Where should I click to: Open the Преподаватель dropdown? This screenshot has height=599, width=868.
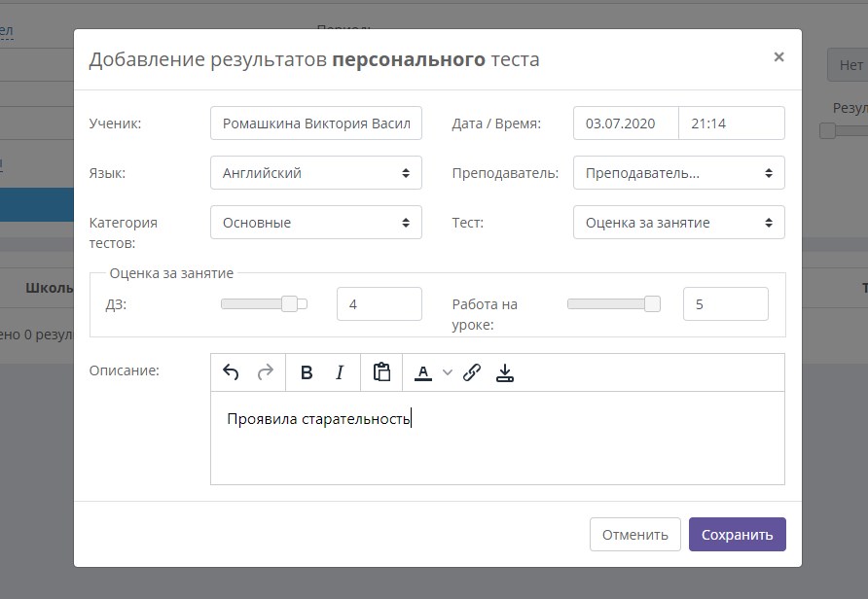(x=678, y=172)
